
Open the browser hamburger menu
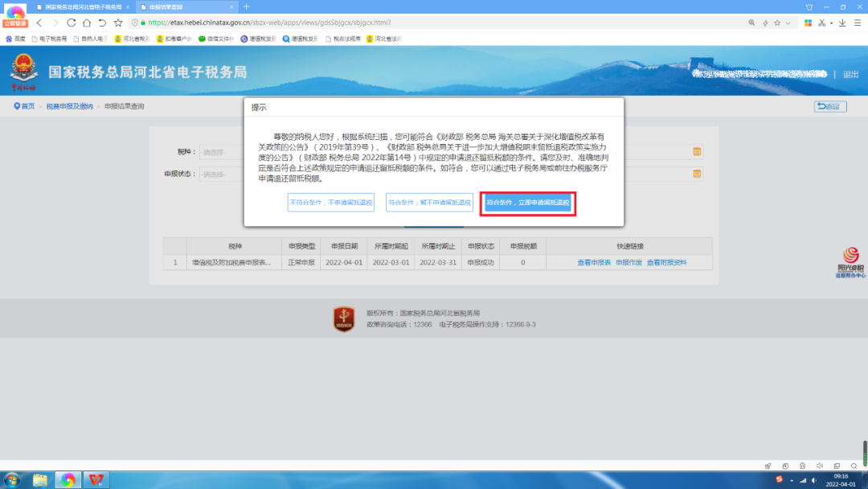(858, 23)
